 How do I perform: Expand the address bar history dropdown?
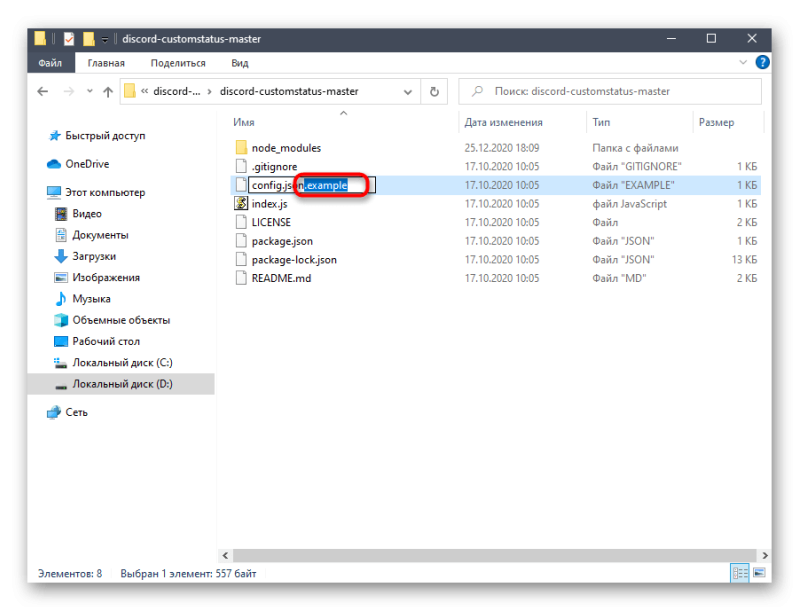408,92
